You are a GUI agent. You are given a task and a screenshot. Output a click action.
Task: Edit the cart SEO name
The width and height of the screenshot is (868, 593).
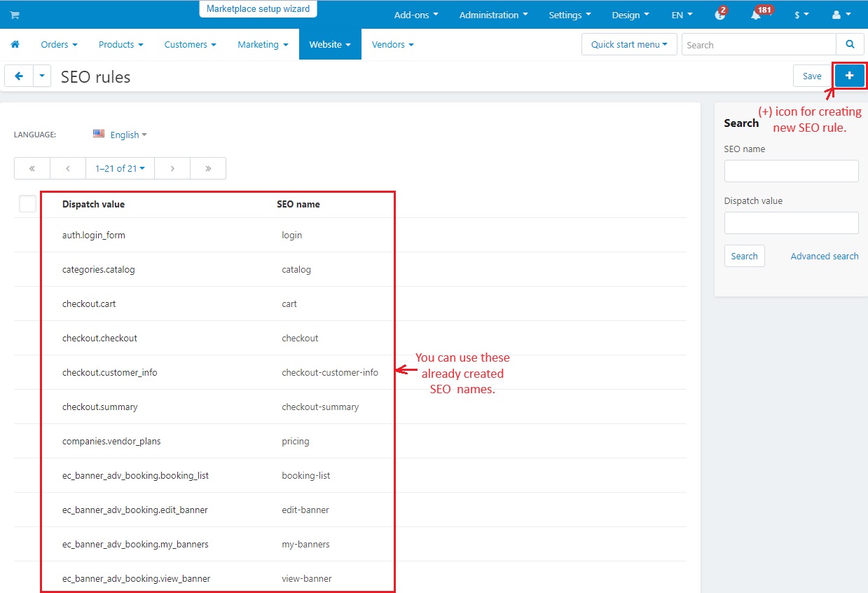tap(289, 304)
